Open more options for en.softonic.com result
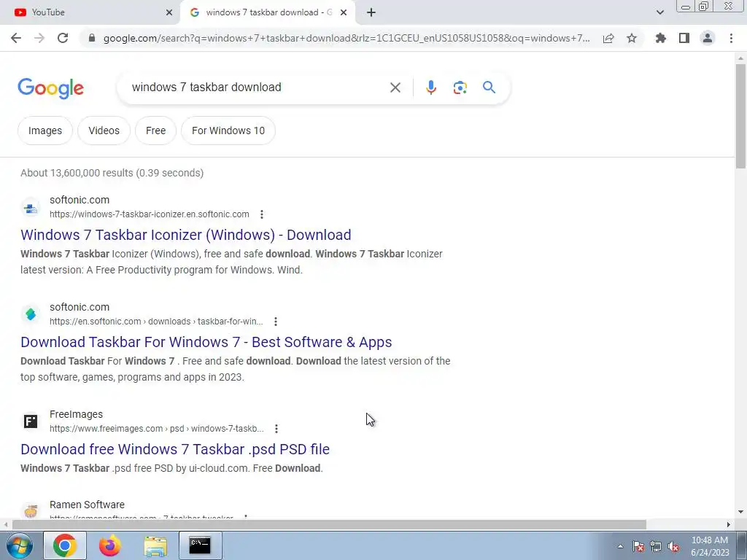Image resolution: width=747 pixels, height=560 pixels. (275, 322)
